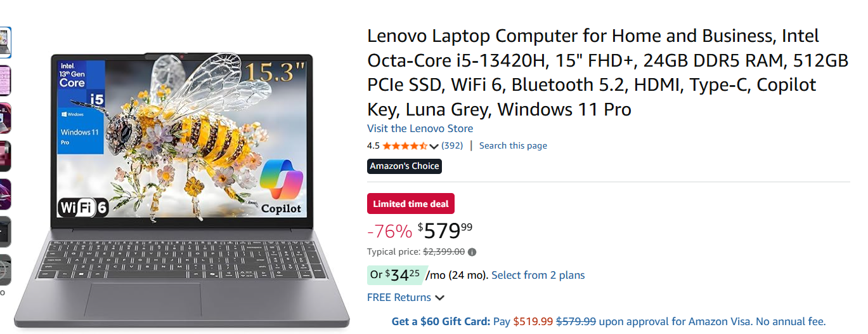Click the Limited time deal badge
The width and height of the screenshot is (868, 334).
[410, 204]
